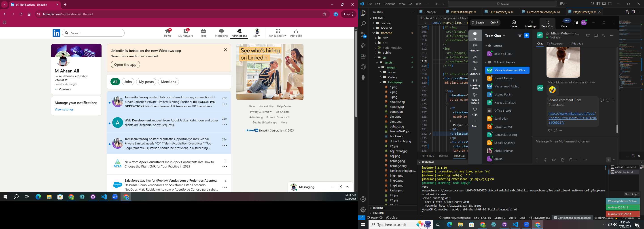The image size is (644, 229).
Task: Switch to PROBLEMS panel tab
Action: coord(428,156)
